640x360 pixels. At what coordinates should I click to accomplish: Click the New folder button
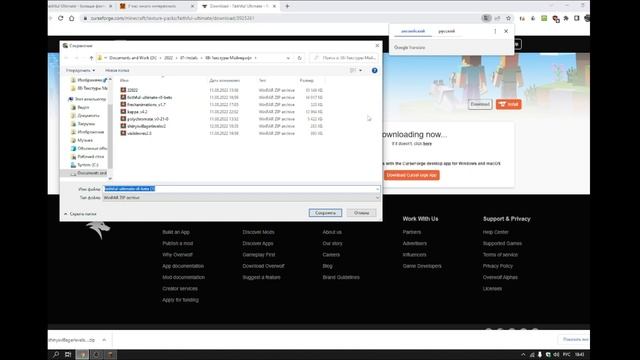tap(117, 70)
